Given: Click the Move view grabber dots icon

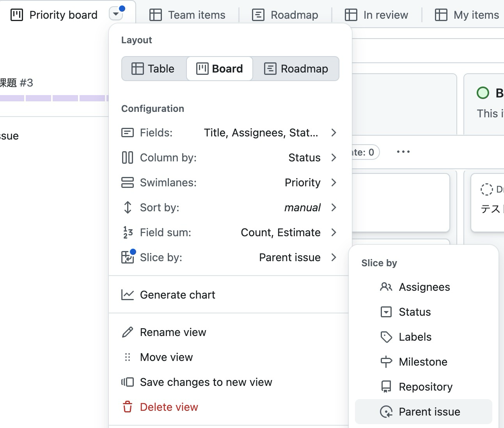Looking at the screenshot, I should point(128,357).
